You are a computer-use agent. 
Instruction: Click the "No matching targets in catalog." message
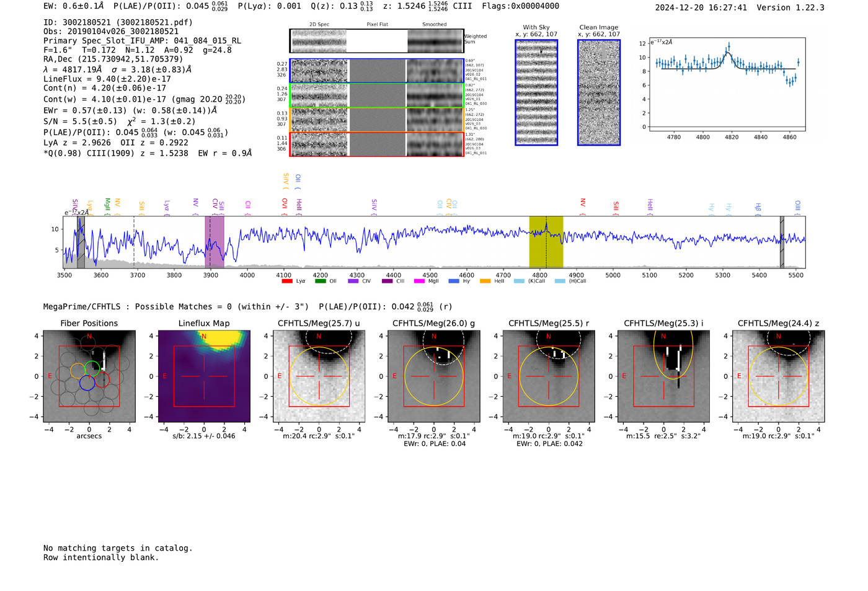tap(118, 548)
